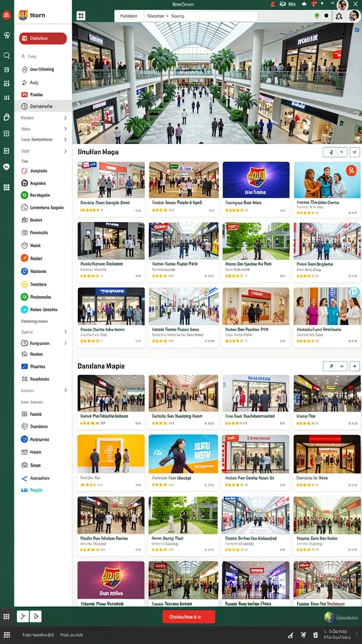Toggle the sort control in the first section header
This screenshot has width=362, height=644.
point(336,152)
